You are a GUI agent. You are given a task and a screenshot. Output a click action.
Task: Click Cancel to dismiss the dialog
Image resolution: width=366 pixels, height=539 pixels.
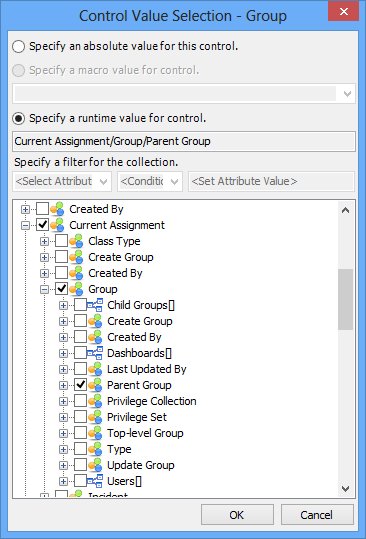(x=317, y=515)
